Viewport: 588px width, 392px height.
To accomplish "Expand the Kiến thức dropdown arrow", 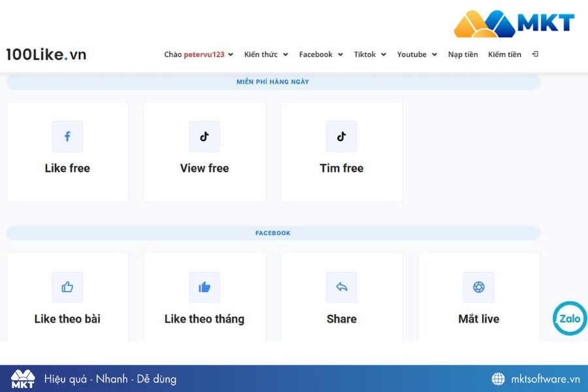I will tap(286, 55).
